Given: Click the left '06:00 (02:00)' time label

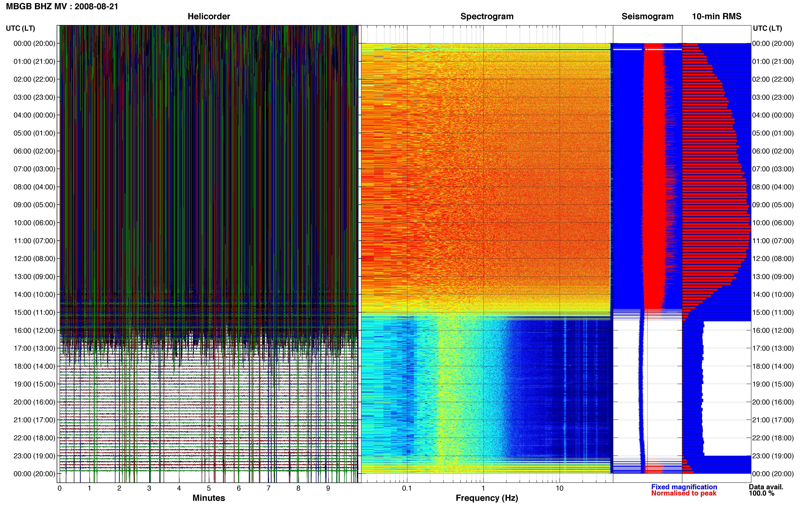Looking at the screenshot, I should pos(34,151).
